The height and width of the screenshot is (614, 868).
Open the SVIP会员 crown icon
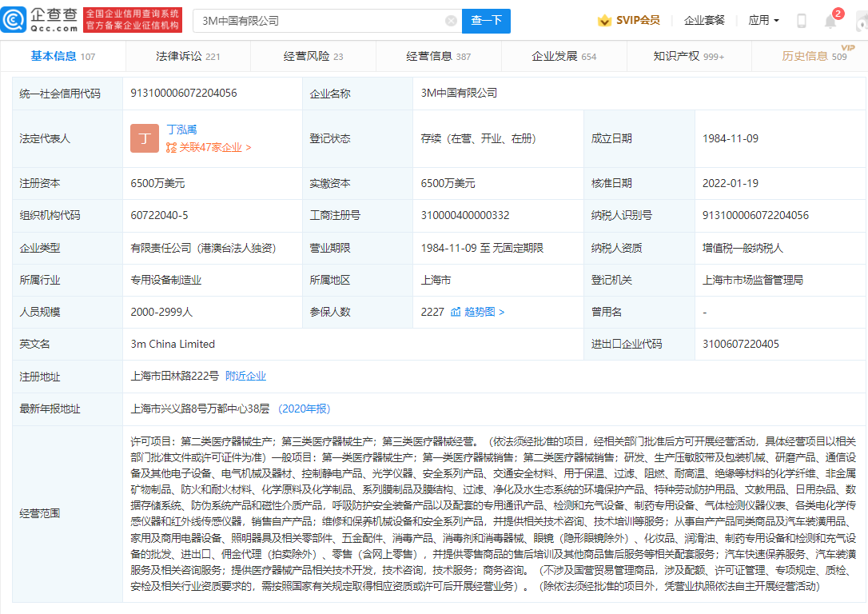click(604, 21)
